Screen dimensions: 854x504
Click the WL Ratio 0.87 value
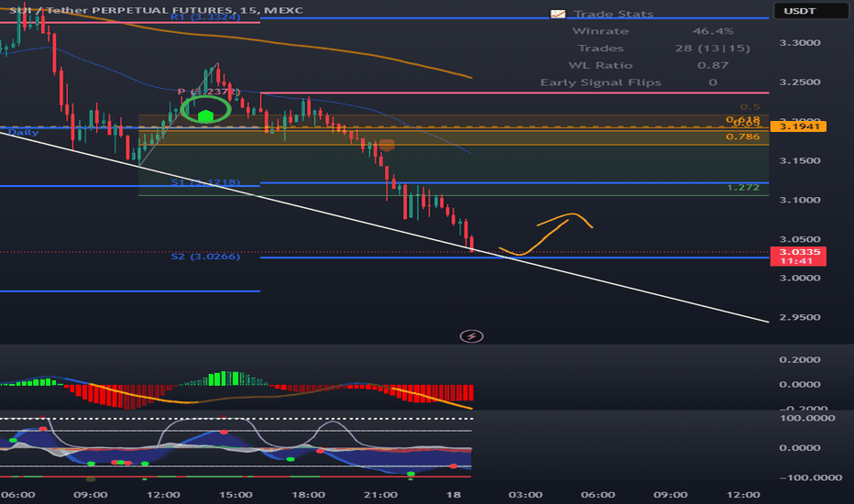click(x=712, y=65)
